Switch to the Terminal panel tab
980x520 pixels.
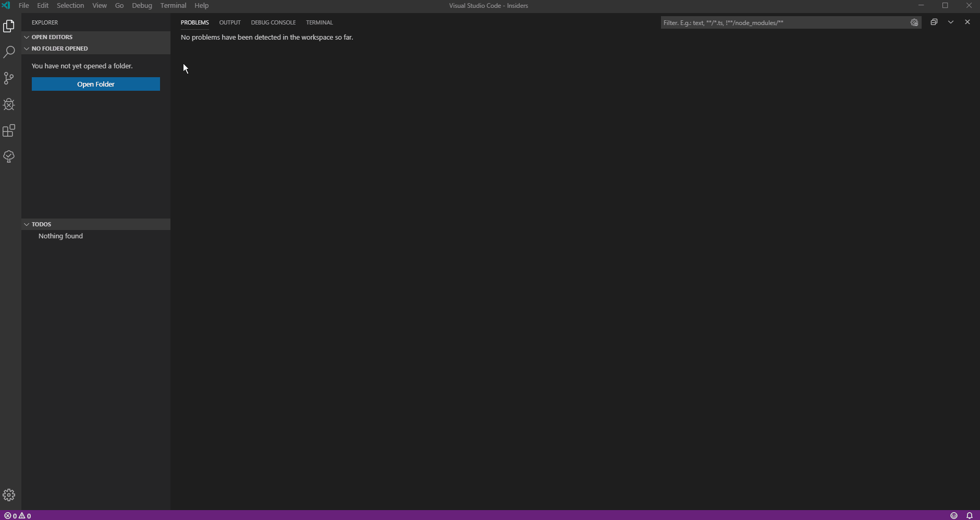(320, 22)
